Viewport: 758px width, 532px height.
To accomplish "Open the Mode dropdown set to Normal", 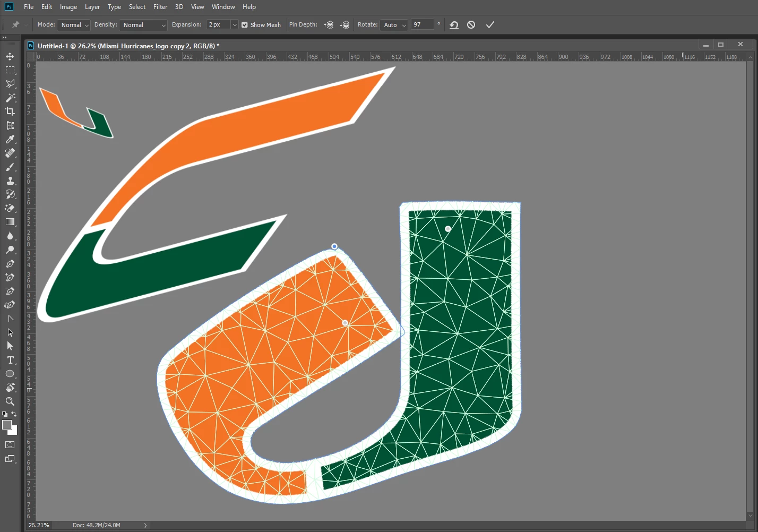I will pyautogui.click(x=74, y=25).
